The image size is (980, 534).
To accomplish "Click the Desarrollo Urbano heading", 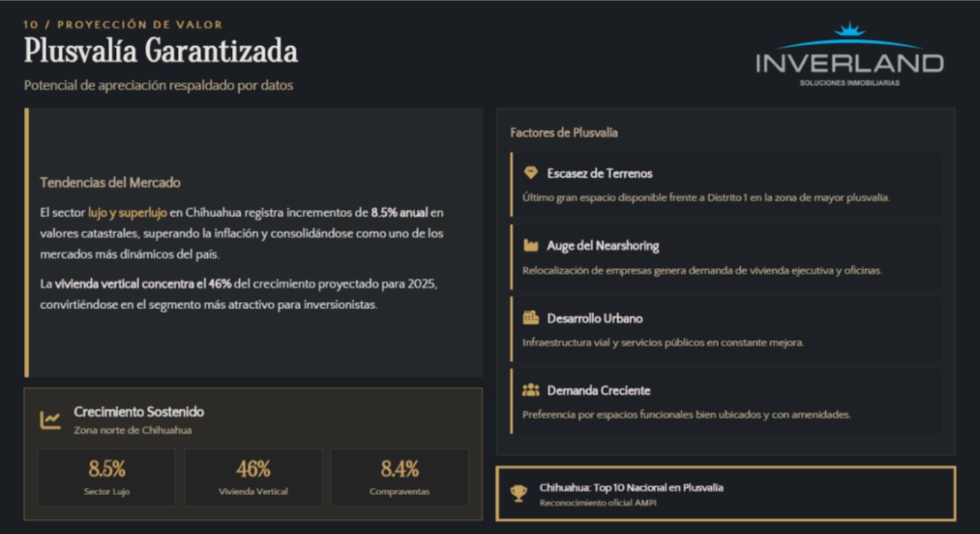I will click(595, 318).
